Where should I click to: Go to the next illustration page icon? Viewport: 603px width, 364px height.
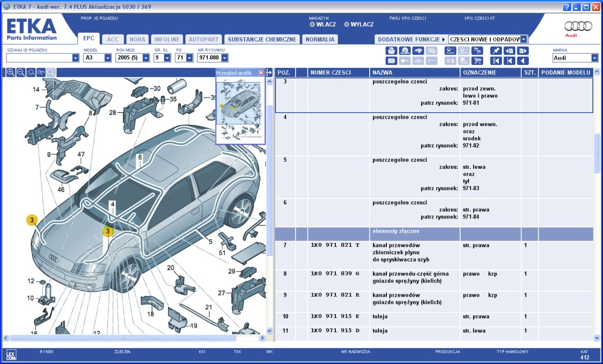click(523, 51)
